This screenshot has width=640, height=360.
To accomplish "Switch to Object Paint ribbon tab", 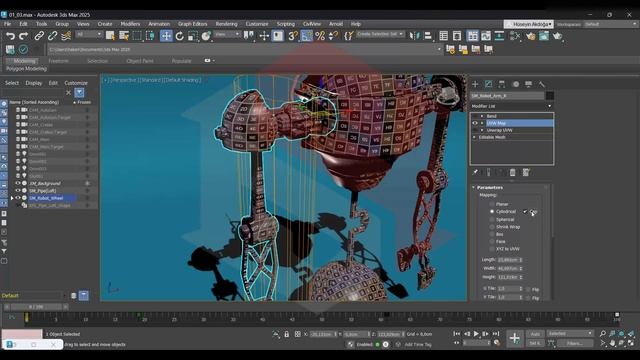I will (x=140, y=61).
